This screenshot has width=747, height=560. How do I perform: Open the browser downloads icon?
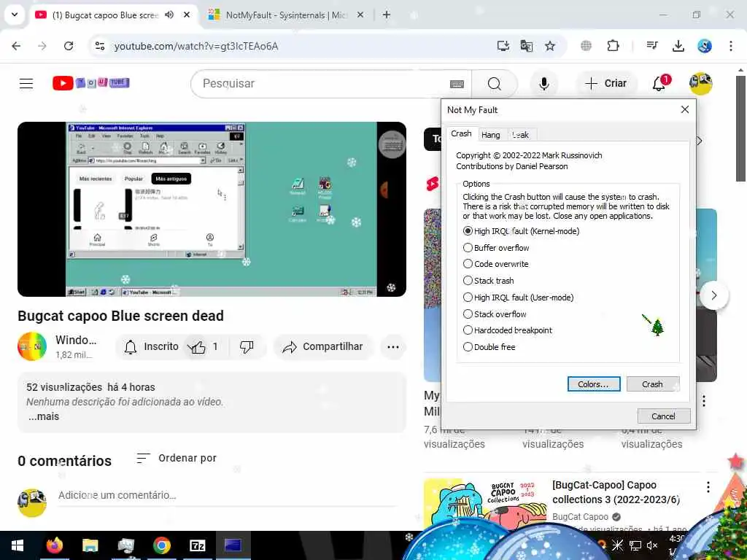[x=678, y=46]
